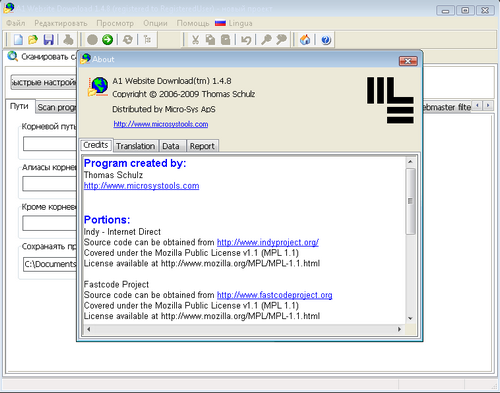Click the blue help question mark icon
Image resolution: width=500 pixels, height=393 pixels.
326,40
